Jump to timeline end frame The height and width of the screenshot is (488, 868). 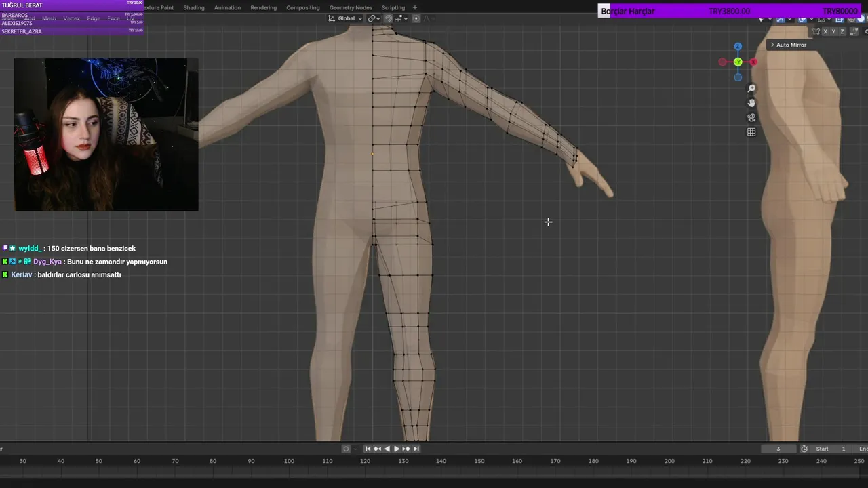tap(416, 449)
